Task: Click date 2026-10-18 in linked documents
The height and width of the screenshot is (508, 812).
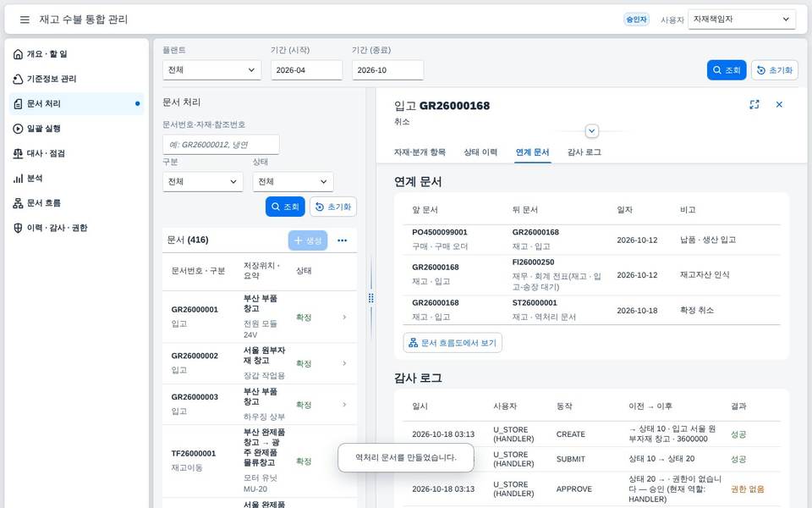Action: pyautogui.click(x=637, y=311)
